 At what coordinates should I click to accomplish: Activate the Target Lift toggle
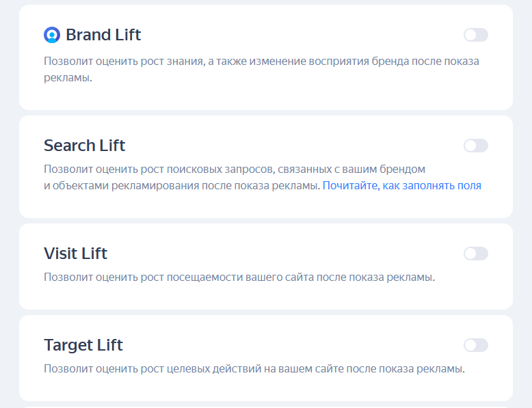point(476,345)
